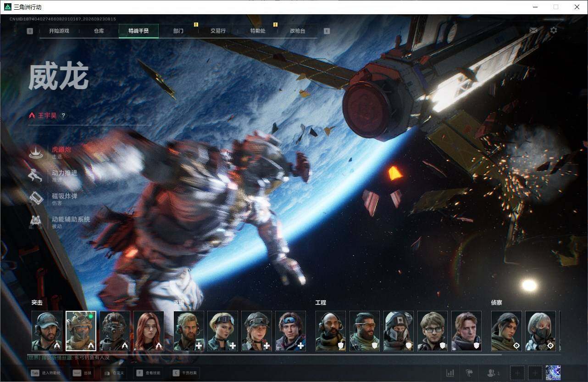This screenshot has width=588, height=382.
Task: Click the plus slot beside squad count
Action: [x=517, y=373]
